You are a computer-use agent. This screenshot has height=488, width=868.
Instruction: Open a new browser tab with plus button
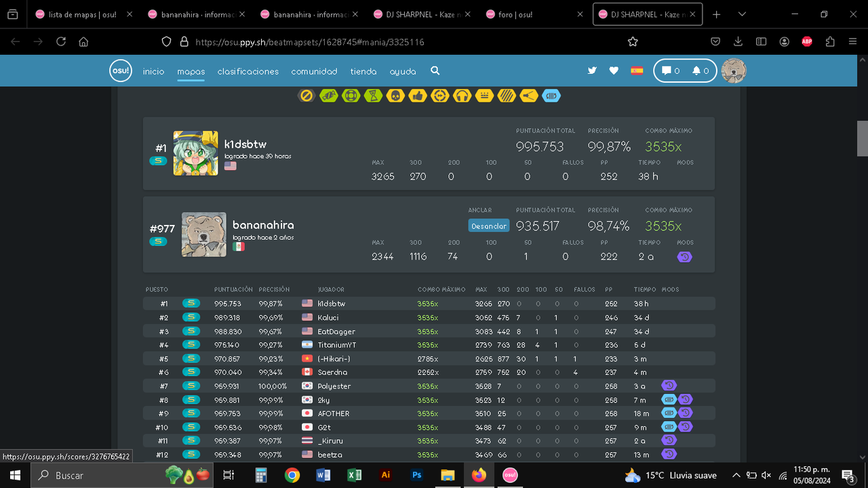coord(717,14)
